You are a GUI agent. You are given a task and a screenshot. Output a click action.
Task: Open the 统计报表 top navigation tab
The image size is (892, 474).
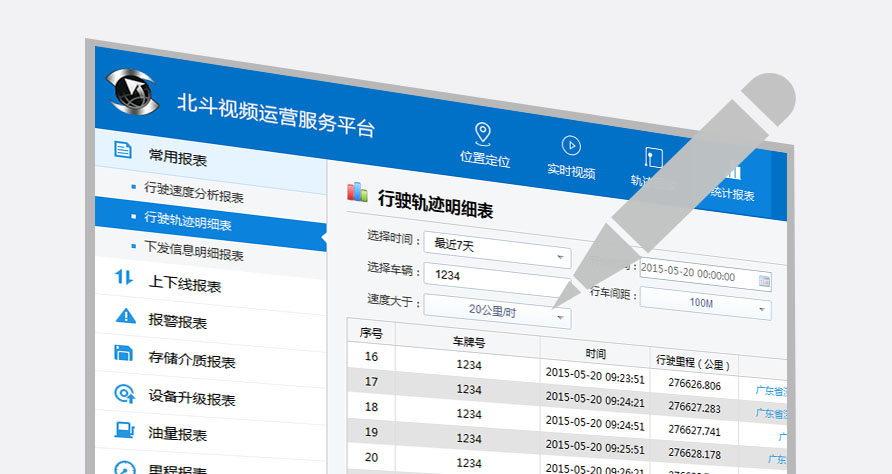[730, 194]
